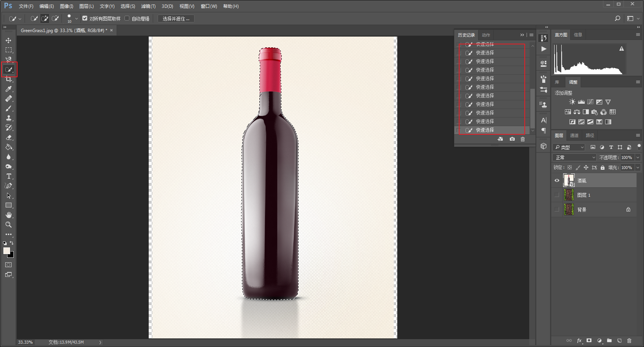Toggle lock all for layer
644x347 pixels.
point(603,168)
